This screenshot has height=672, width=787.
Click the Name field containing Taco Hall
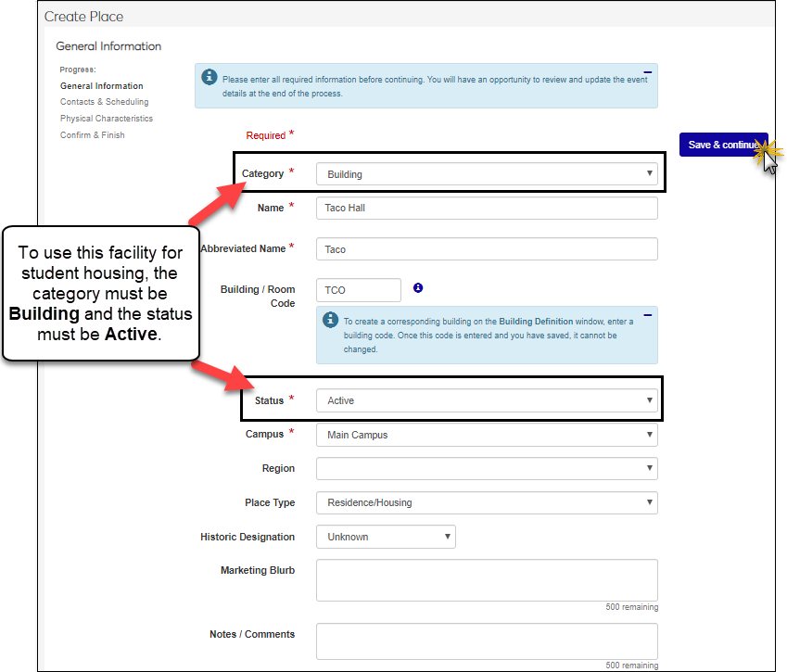pyautogui.click(x=487, y=209)
